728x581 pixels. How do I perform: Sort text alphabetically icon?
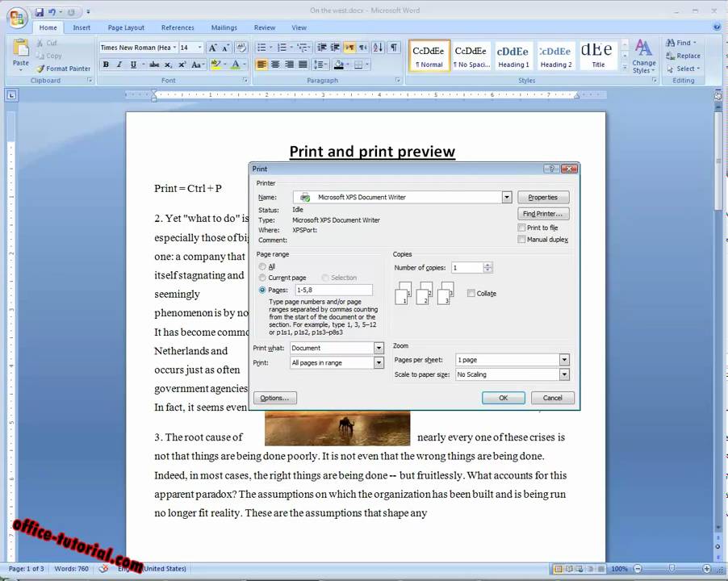pyautogui.click(x=378, y=48)
